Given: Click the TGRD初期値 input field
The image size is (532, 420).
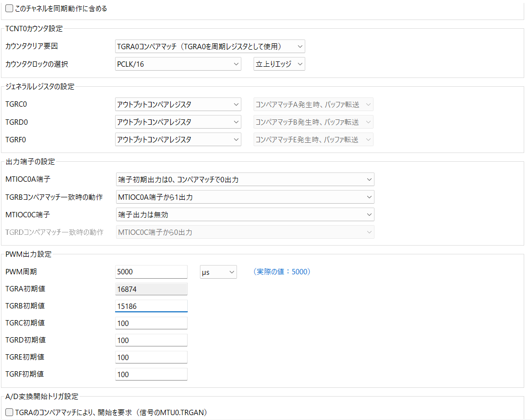Looking at the screenshot, I should (151, 341).
